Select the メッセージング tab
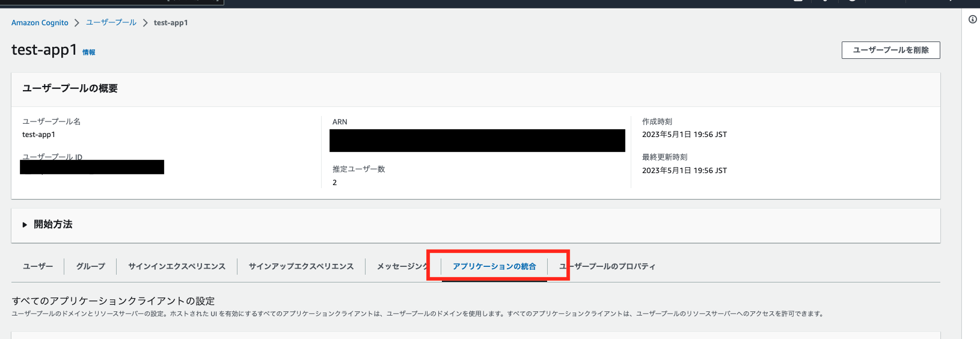Image resolution: width=980 pixels, height=339 pixels. (x=402, y=266)
